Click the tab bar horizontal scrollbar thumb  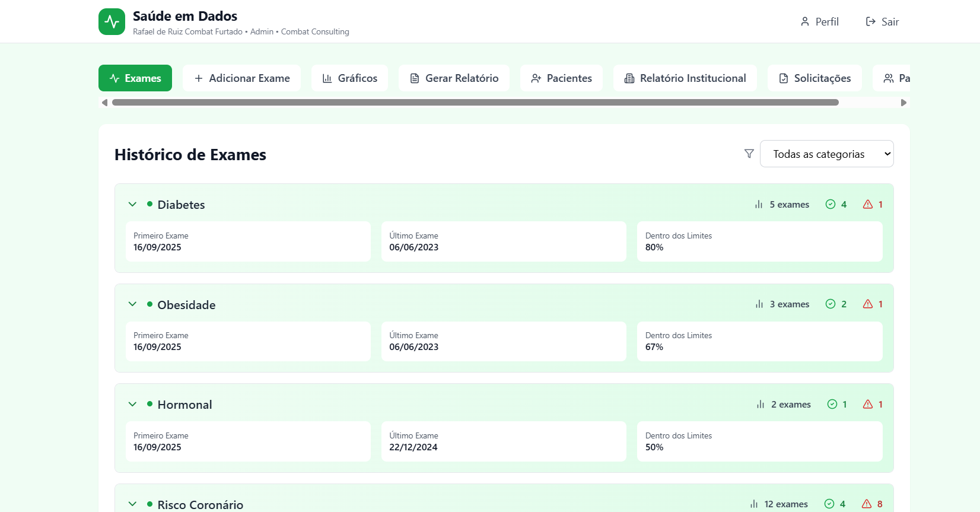475,103
